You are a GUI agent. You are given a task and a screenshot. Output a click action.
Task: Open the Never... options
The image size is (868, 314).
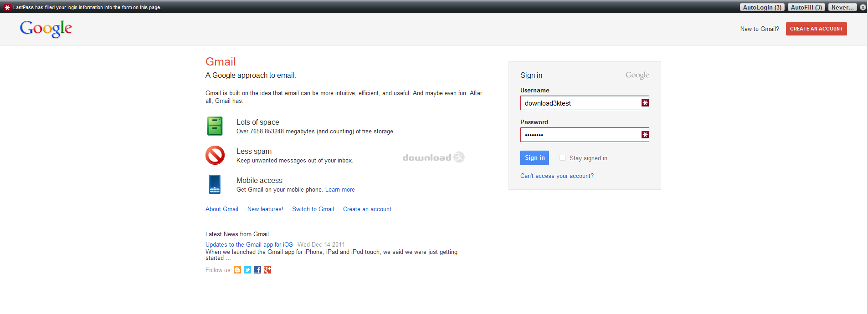(842, 7)
